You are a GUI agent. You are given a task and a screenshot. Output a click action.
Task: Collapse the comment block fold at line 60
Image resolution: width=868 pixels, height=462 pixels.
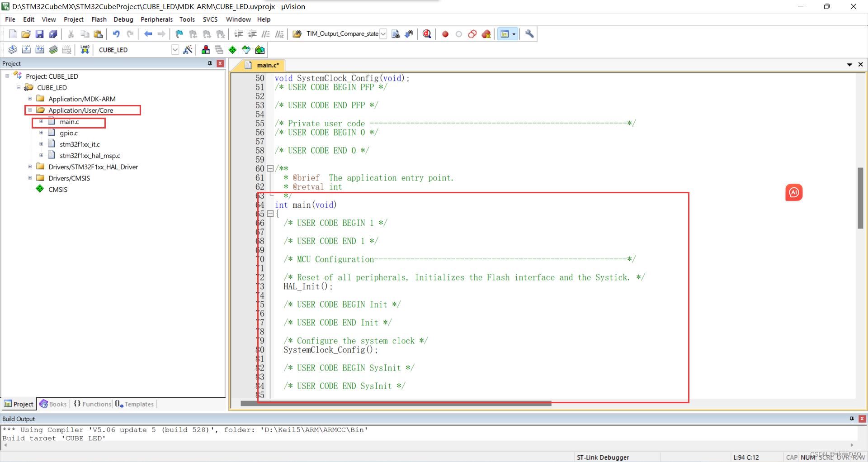pos(270,168)
